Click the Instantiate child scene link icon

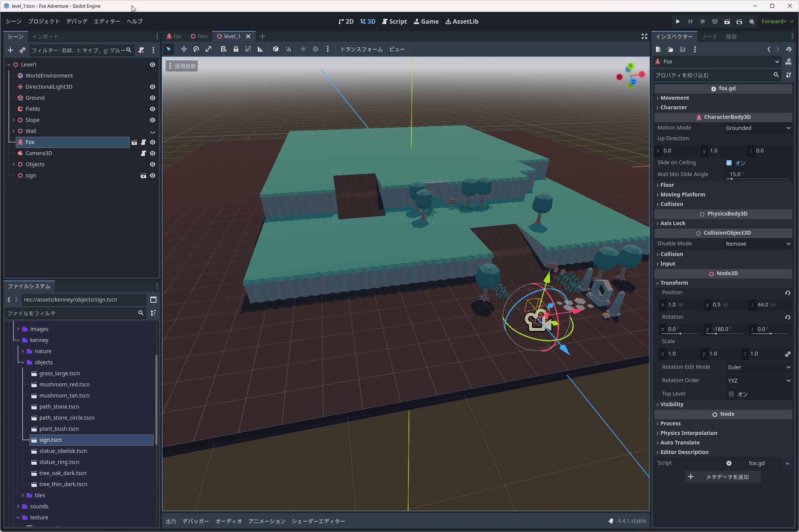click(x=23, y=50)
